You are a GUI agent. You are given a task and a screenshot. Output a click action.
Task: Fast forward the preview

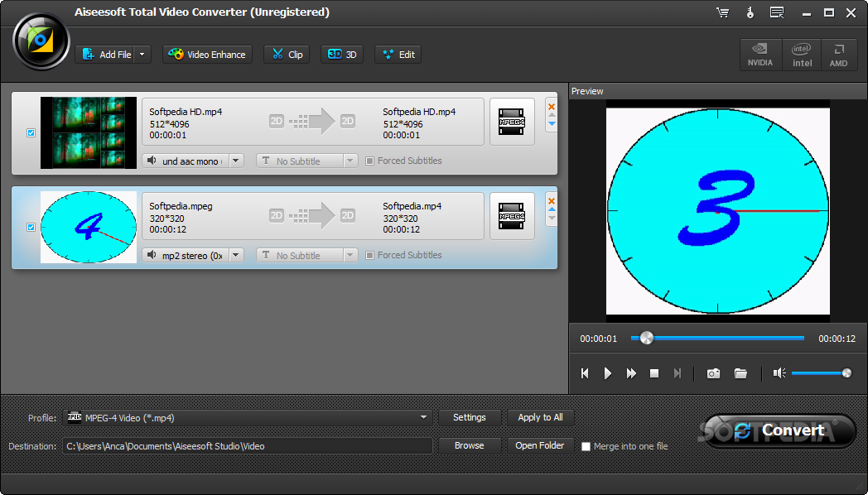point(631,373)
